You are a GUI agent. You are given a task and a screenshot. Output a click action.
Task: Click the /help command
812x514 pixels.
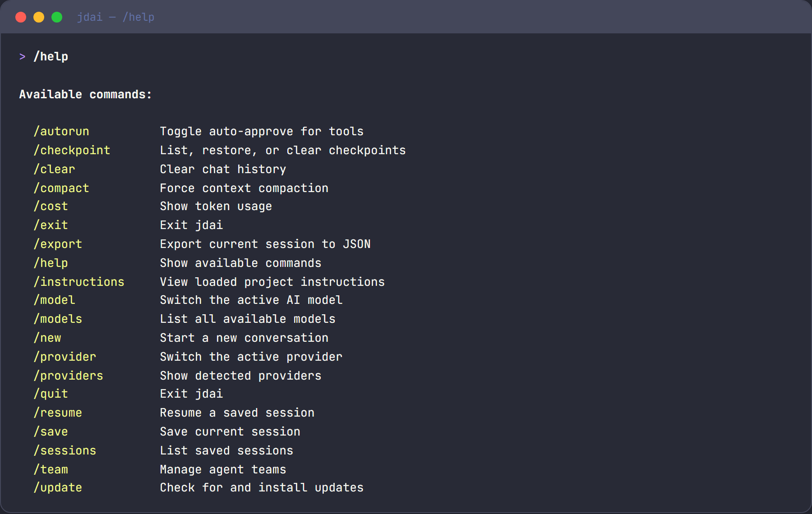click(51, 263)
